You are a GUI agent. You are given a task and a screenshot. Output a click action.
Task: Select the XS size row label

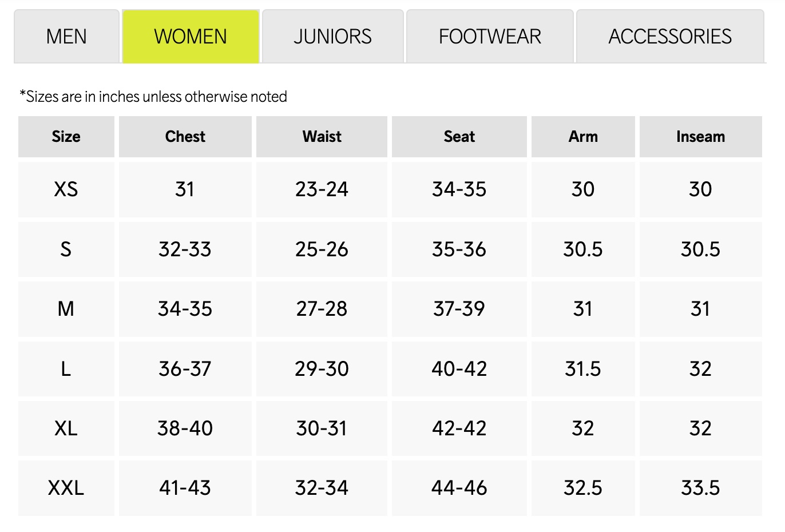point(66,189)
